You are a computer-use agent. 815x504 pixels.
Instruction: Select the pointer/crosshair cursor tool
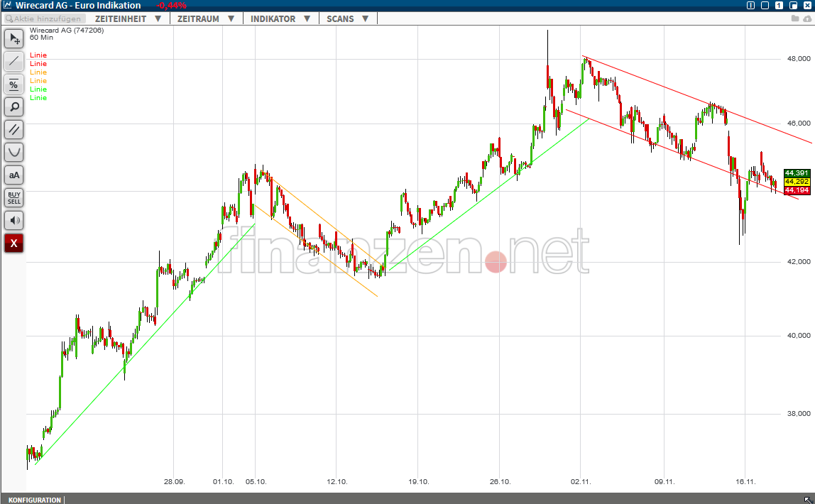14,39
